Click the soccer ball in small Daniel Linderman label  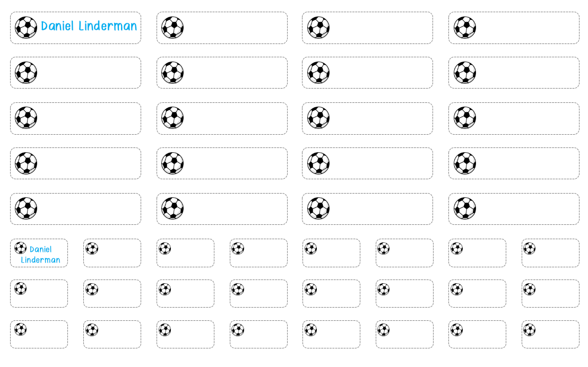pos(20,248)
